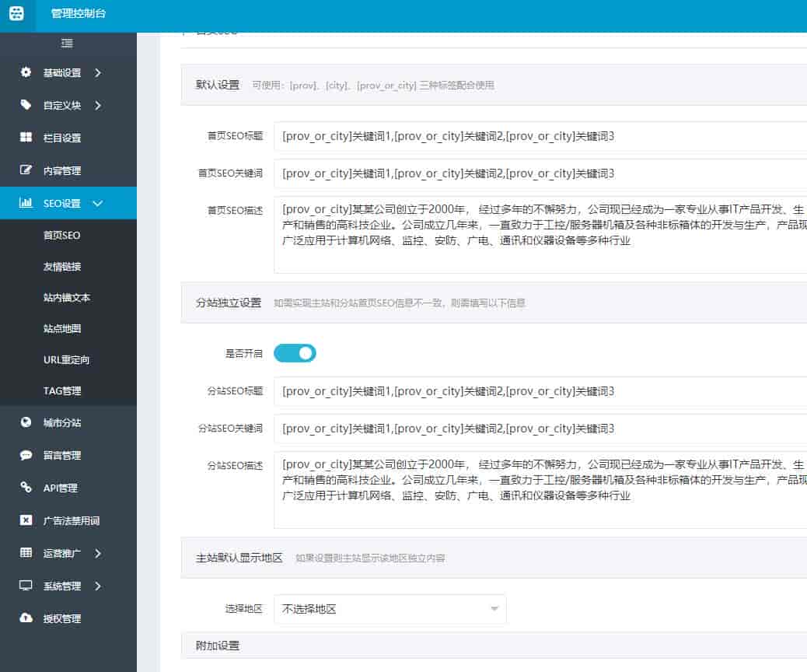
Task: Click the monitor icon beside 系统管理
Action: [26, 586]
